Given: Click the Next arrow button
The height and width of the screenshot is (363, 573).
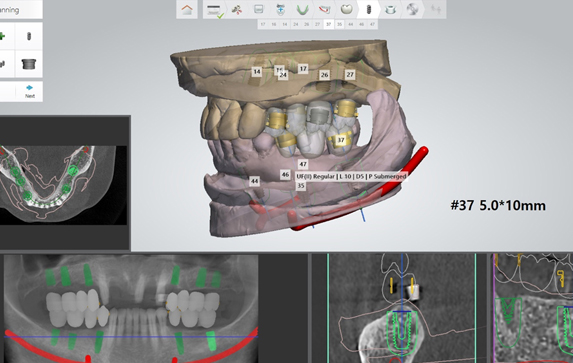Looking at the screenshot, I should click(x=29, y=91).
